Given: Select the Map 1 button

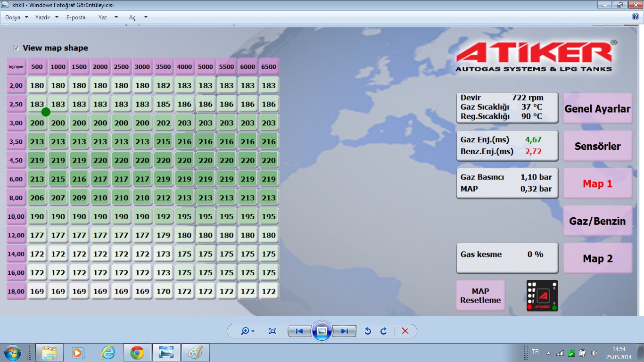Looking at the screenshot, I should click(x=597, y=184).
